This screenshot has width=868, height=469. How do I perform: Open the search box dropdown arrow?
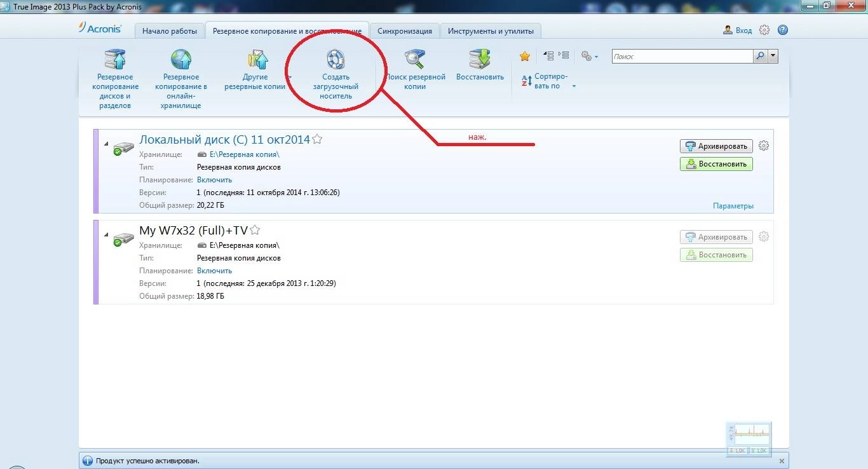(773, 57)
